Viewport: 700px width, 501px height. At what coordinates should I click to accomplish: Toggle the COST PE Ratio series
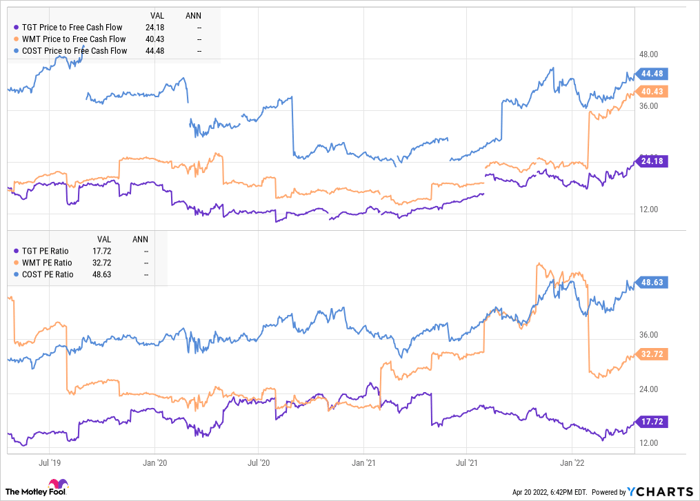pyautogui.click(x=47, y=274)
